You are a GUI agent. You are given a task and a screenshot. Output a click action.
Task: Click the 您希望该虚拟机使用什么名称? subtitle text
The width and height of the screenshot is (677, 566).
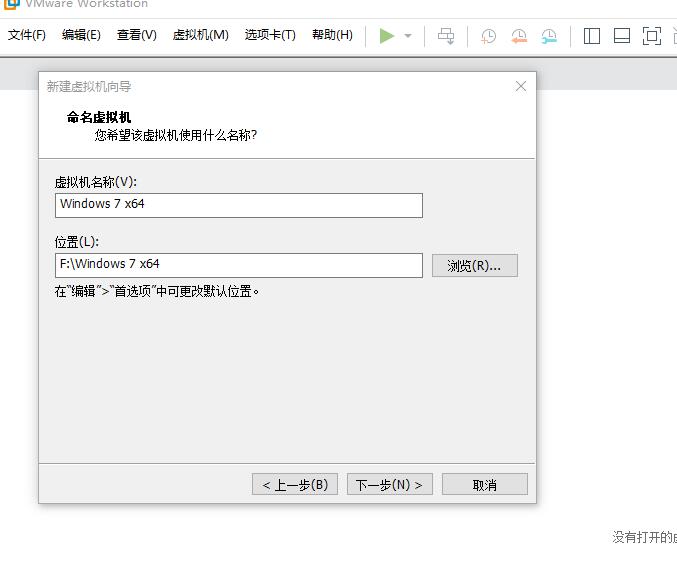pos(176,136)
